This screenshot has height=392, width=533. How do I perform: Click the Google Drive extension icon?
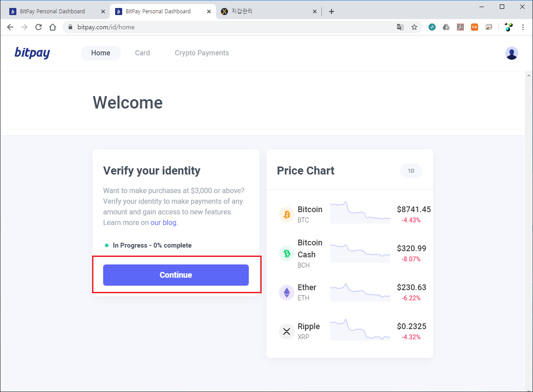pyautogui.click(x=446, y=27)
